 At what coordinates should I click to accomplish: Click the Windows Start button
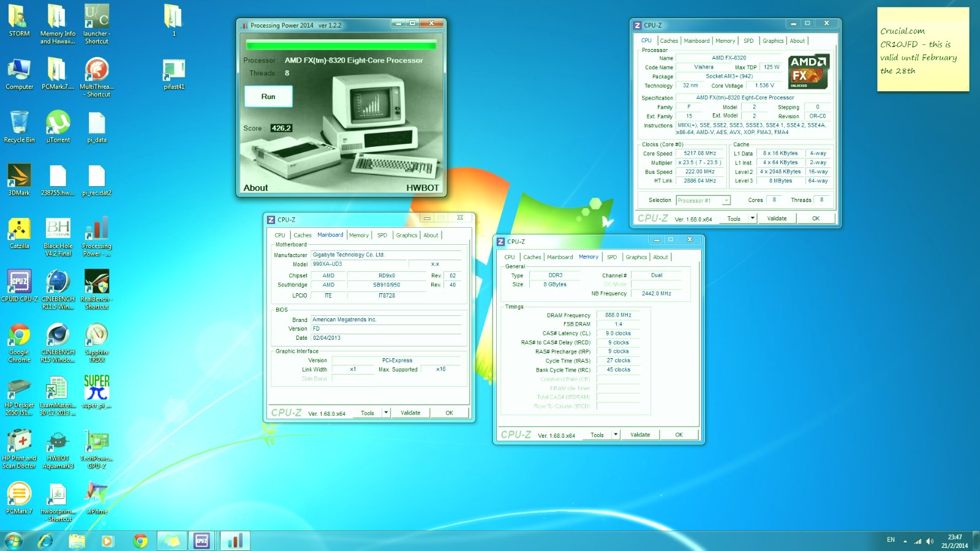tap(13, 541)
